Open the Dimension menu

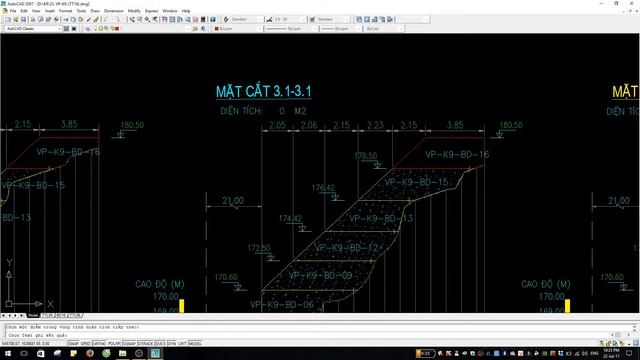(113, 11)
